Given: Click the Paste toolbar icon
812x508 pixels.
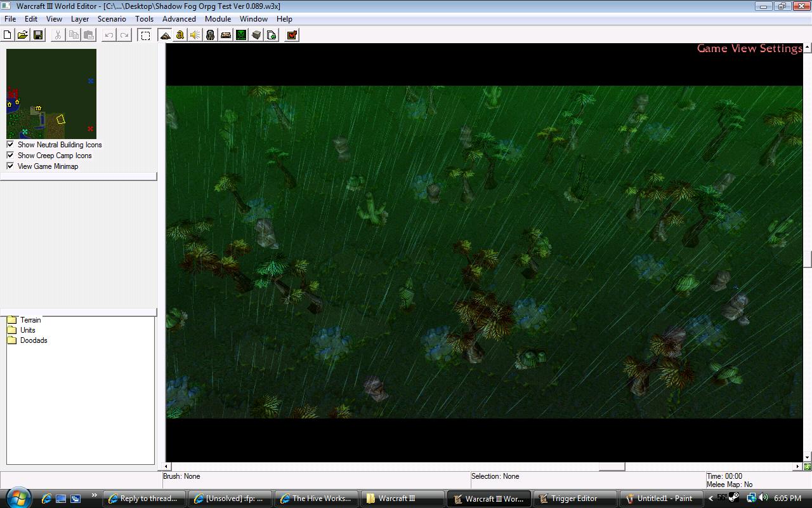Looking at the screenshot, I should 89,35.
